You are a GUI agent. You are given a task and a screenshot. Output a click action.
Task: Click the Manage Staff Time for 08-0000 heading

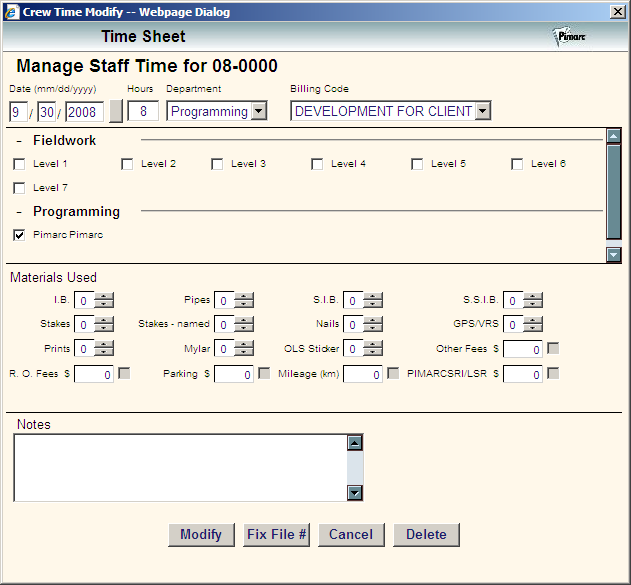click(147, 66)
